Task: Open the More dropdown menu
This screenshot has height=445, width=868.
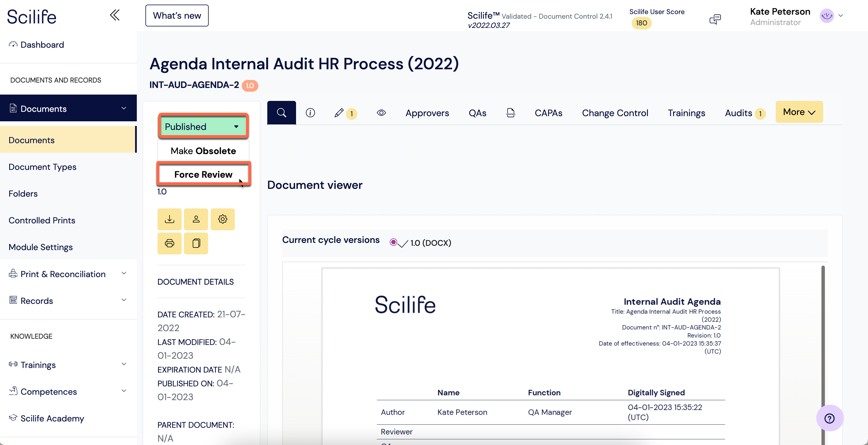Action: click(x=799, y=112)
